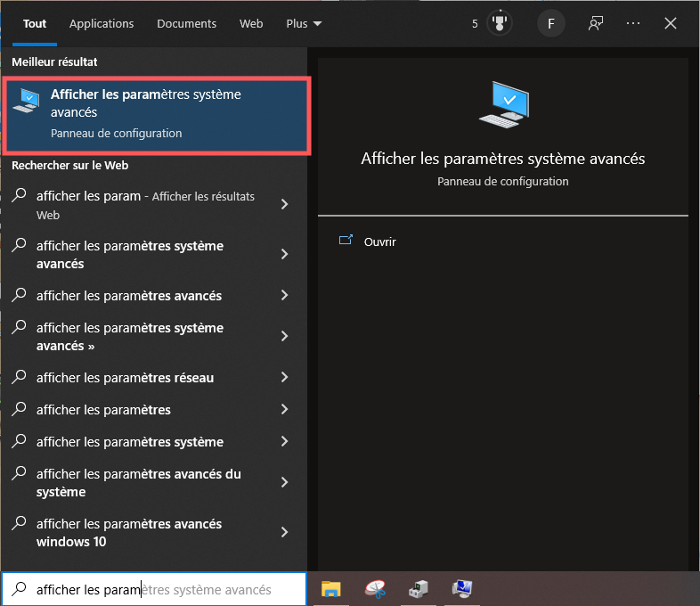Expand arrow for 'afficher les paramètres avancés windows 10'

pyautogui.click(x=284, y=532)
